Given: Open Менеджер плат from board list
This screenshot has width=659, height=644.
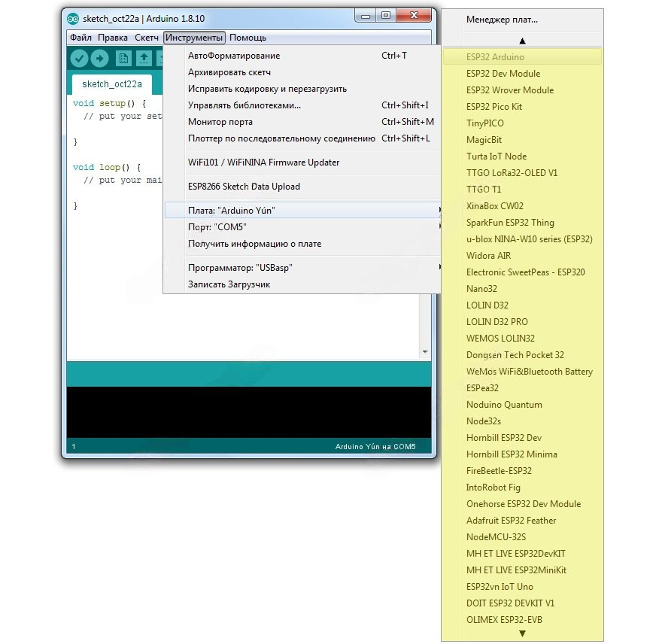Looking at the screenshot, I should coord(502,20).
